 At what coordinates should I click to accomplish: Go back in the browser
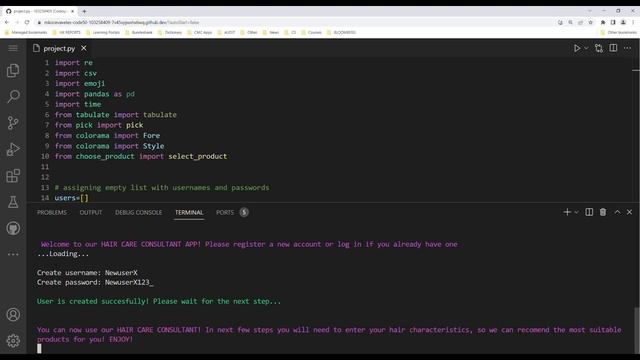pyautogui.click(x=7, y=22)
